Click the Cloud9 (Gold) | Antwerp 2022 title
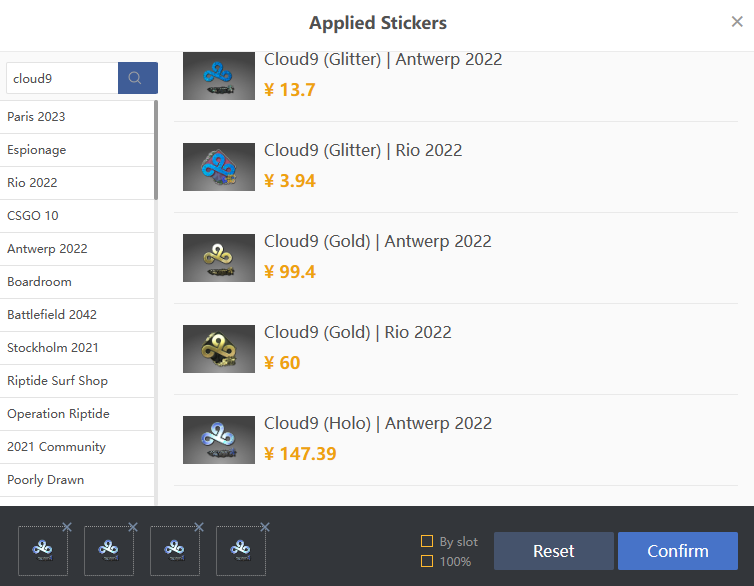This screenshot has width=754, height=586. (377, 241)
